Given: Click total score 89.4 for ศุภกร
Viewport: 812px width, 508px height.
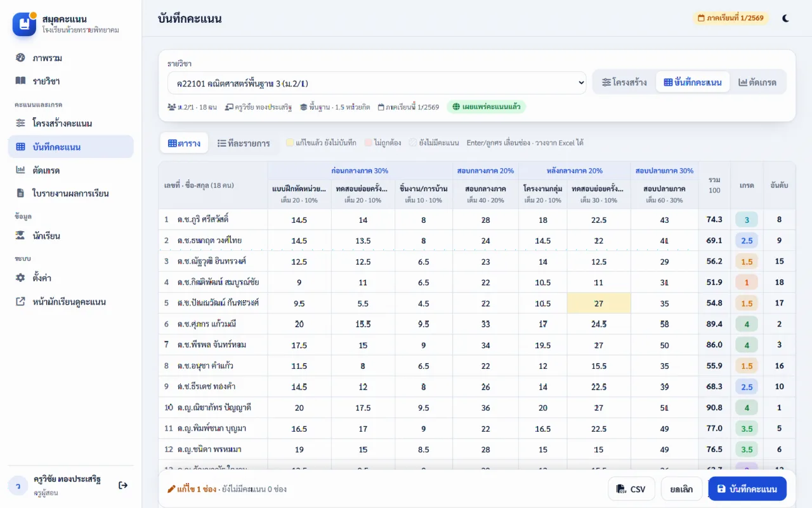Looking at the screenshot, I should click(x=714, y=324).
